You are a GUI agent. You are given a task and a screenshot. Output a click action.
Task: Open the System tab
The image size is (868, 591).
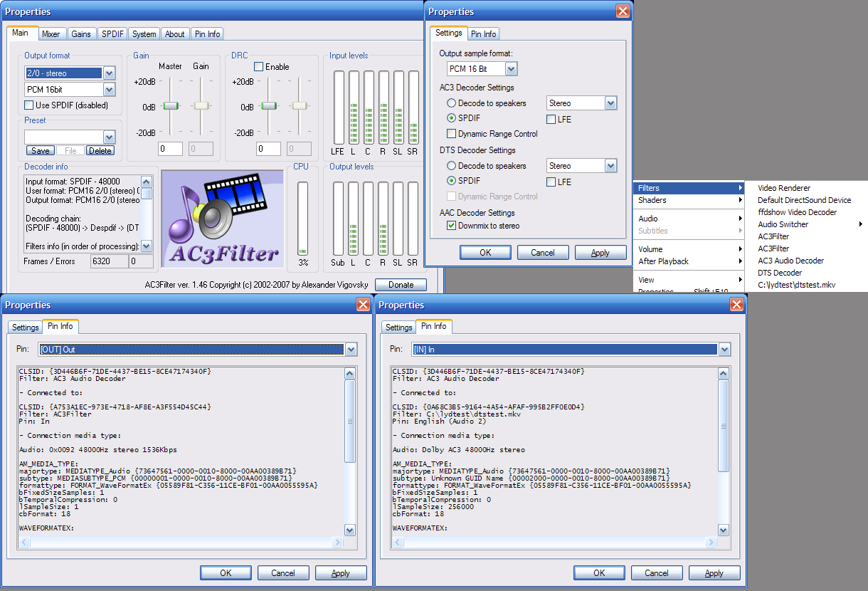coord(144,34)
